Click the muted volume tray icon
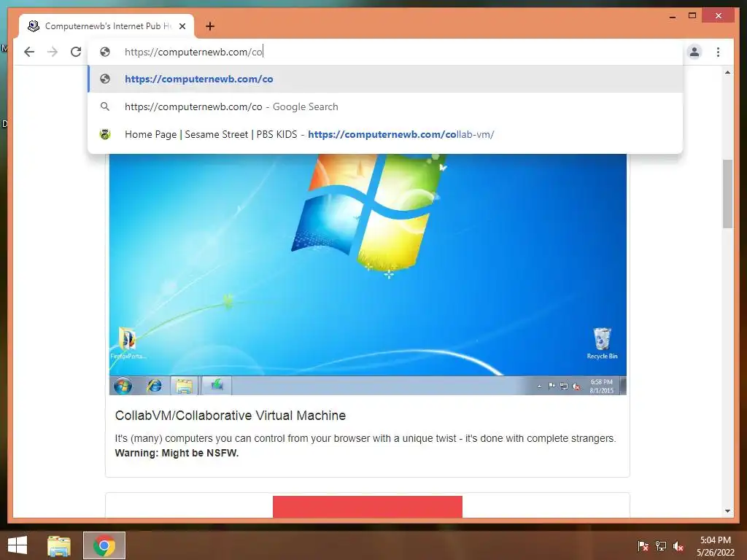 [678, 546]
